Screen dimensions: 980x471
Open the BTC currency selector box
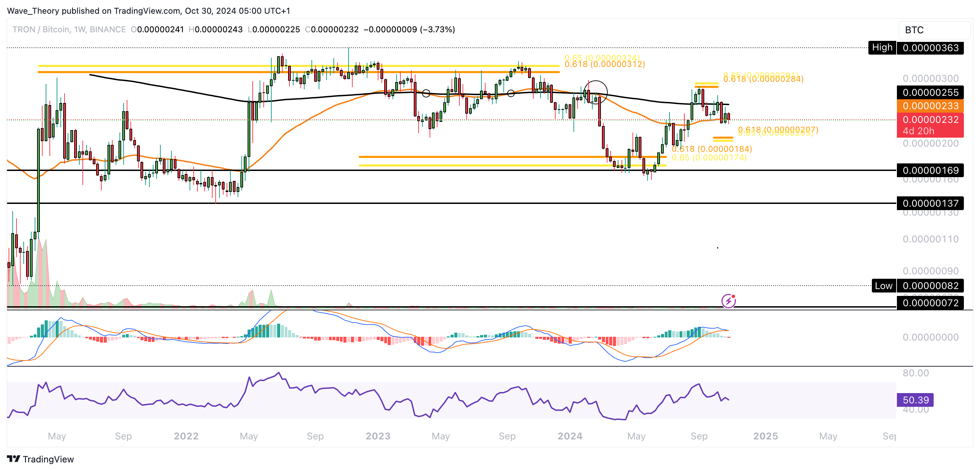click(x=934, y=30)
